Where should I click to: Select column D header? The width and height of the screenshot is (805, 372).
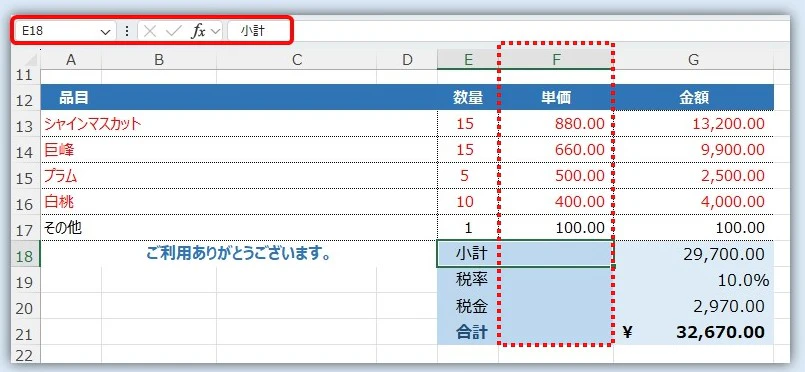[x=407, y=60]
